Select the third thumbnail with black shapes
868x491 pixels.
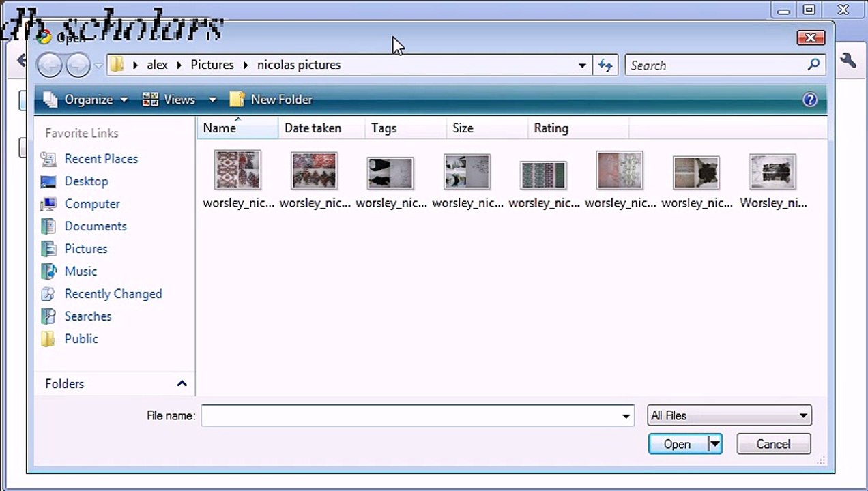[x=390, y=173]
